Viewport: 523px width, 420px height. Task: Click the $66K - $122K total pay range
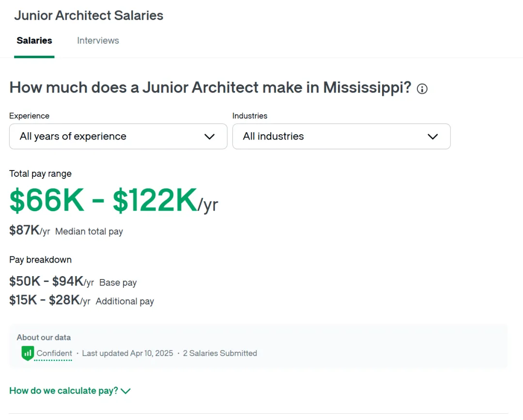114,200
